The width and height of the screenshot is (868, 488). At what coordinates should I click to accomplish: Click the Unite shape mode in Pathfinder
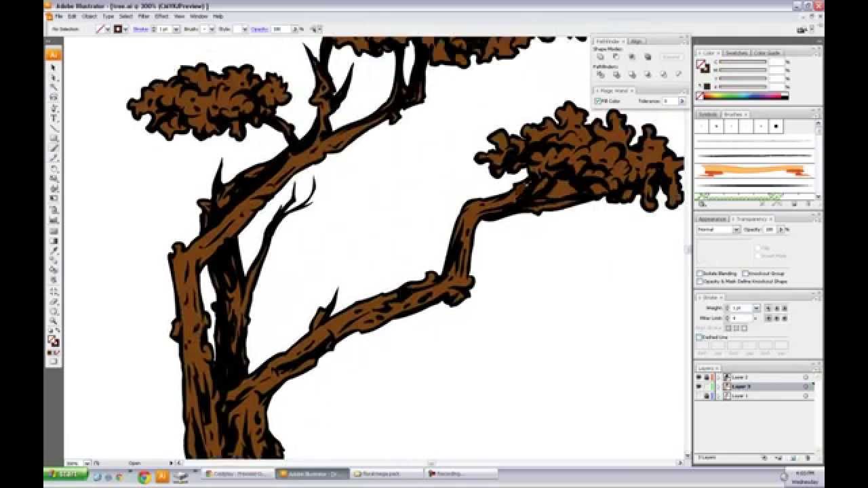point(601,57)
